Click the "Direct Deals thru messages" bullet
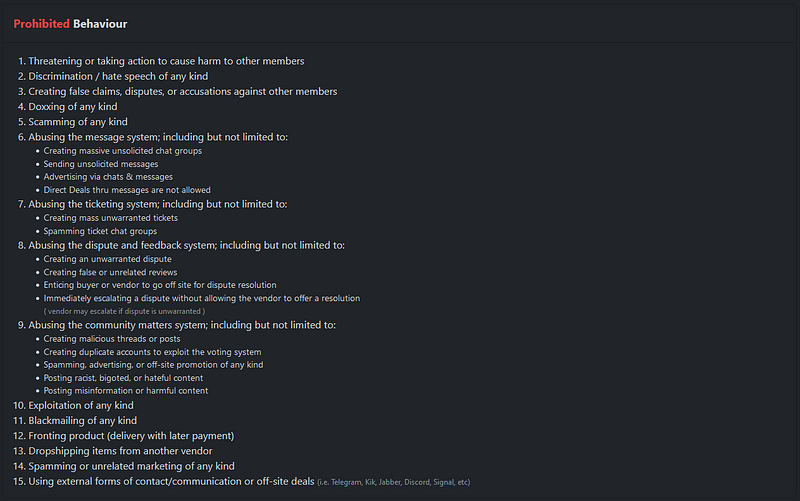 127,190
